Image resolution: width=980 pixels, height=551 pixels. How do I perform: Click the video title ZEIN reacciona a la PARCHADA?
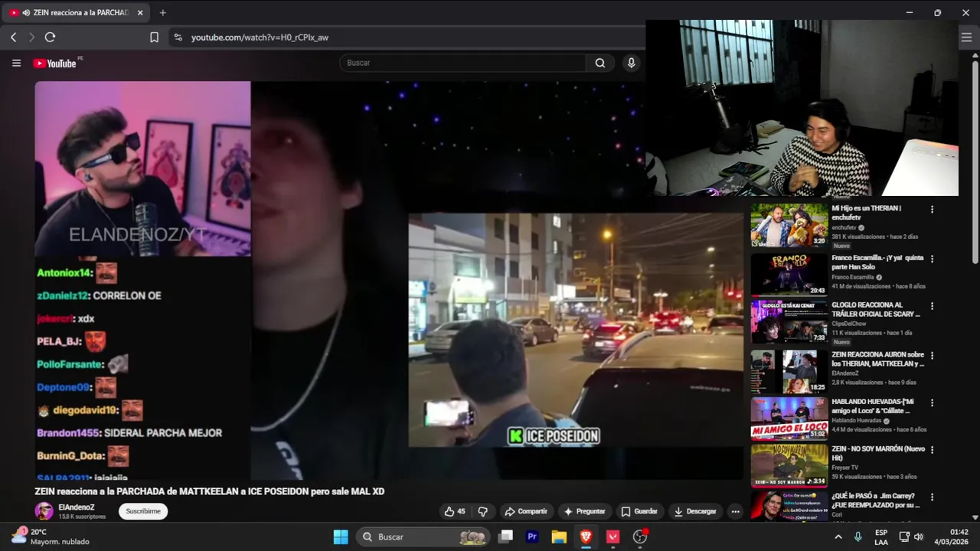(209, 491)
